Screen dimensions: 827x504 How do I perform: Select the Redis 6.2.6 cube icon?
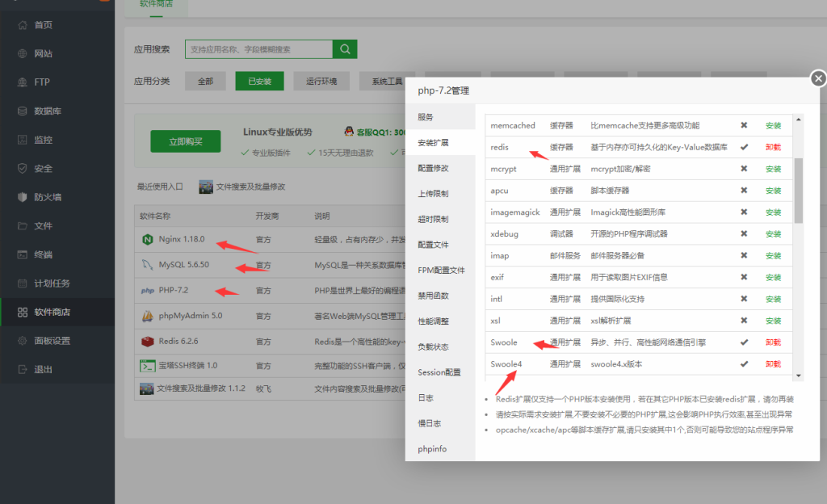click(x=149, y=342)
